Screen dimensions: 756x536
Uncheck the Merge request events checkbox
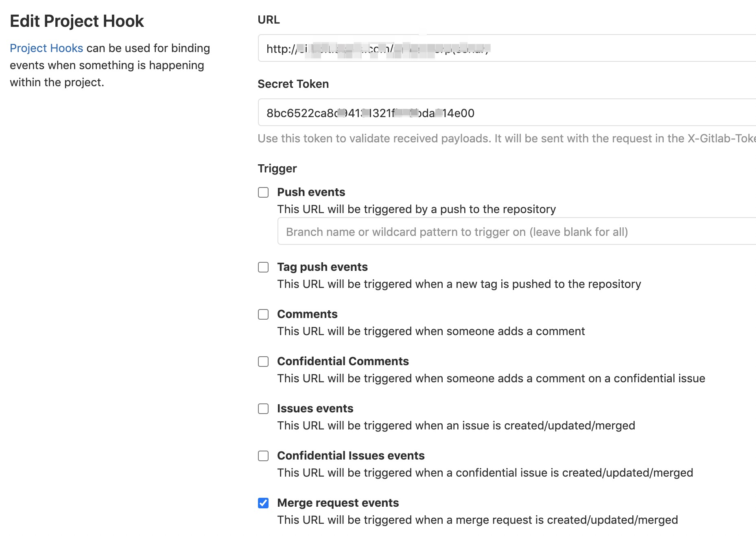point(263,503)
